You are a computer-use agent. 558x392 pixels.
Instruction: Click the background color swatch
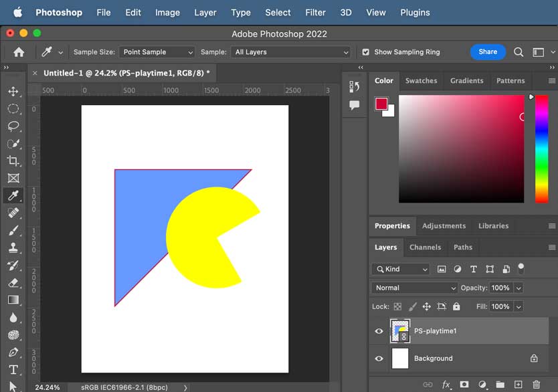tap(390, 112)
